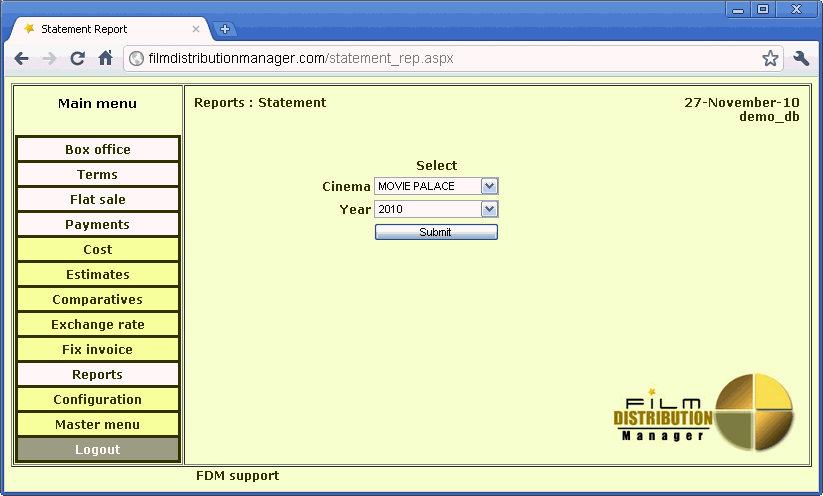
Task: Select Reports in the main menu
Action: 98,375
